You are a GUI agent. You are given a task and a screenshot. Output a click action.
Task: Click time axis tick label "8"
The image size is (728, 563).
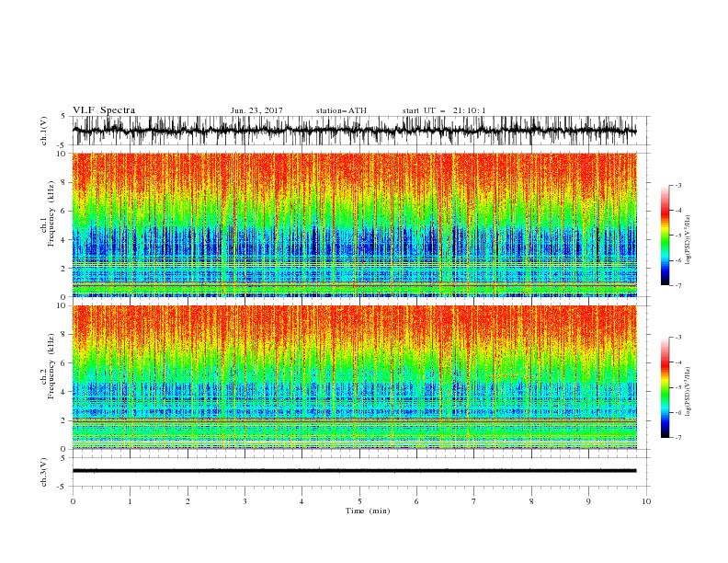[531, 501]
